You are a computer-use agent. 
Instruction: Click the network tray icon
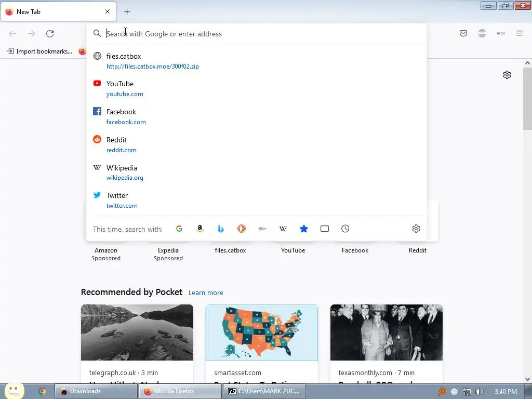click(x=467, y=392)
